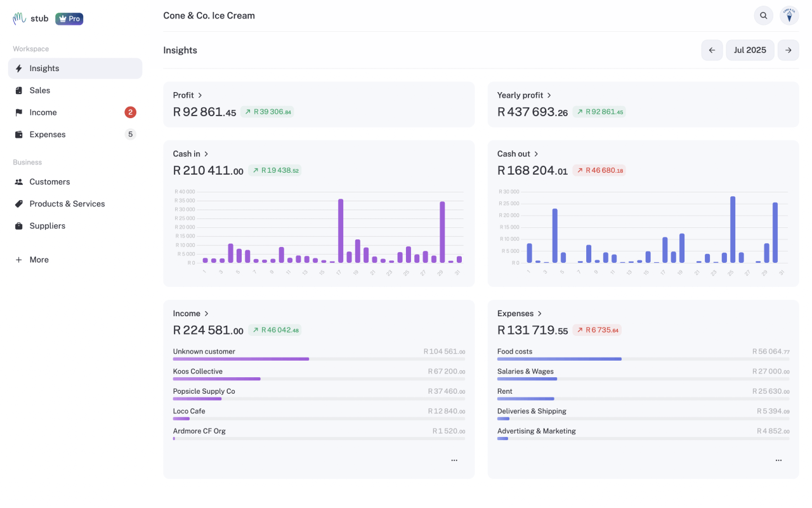Image resolution: width=812 pixels, height=508 pixels.
Task: Show more income entries via ellipsis
Action: [x=454, y=460]
